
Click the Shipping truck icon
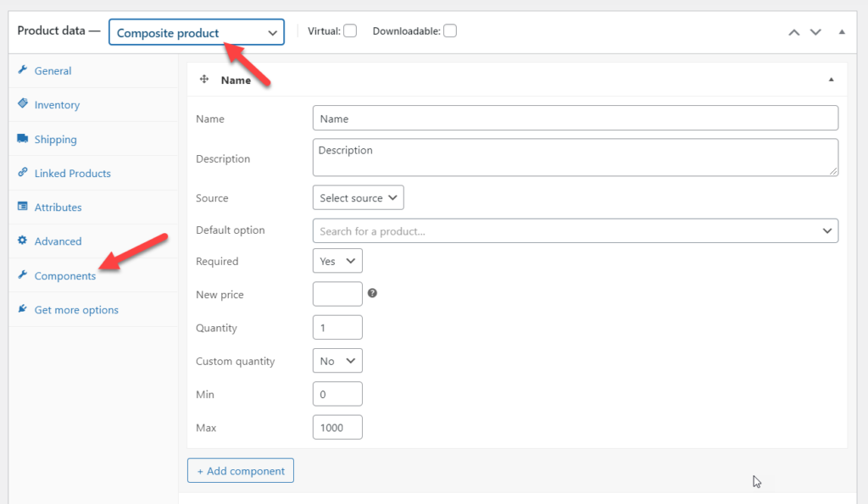coord(23,138)
